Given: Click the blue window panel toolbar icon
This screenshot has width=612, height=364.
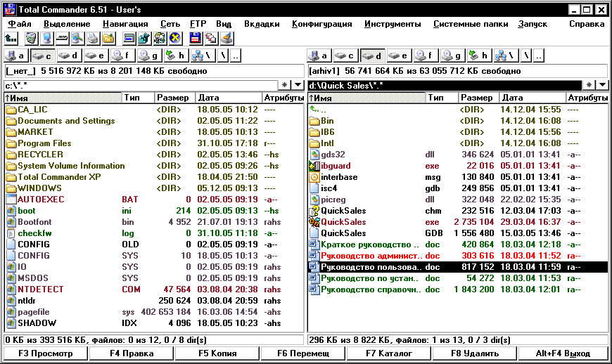Looking at the screenshot, I should click(x=129, y=38).
